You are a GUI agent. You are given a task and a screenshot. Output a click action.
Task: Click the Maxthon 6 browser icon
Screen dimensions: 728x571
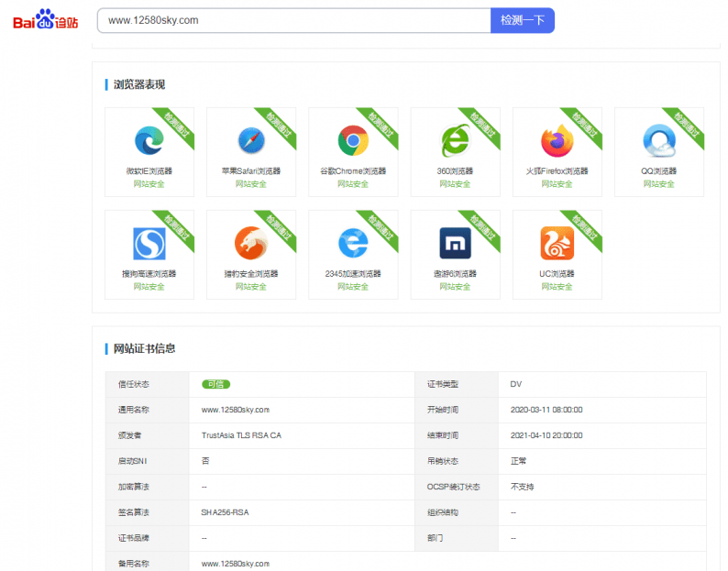[455, 243]
